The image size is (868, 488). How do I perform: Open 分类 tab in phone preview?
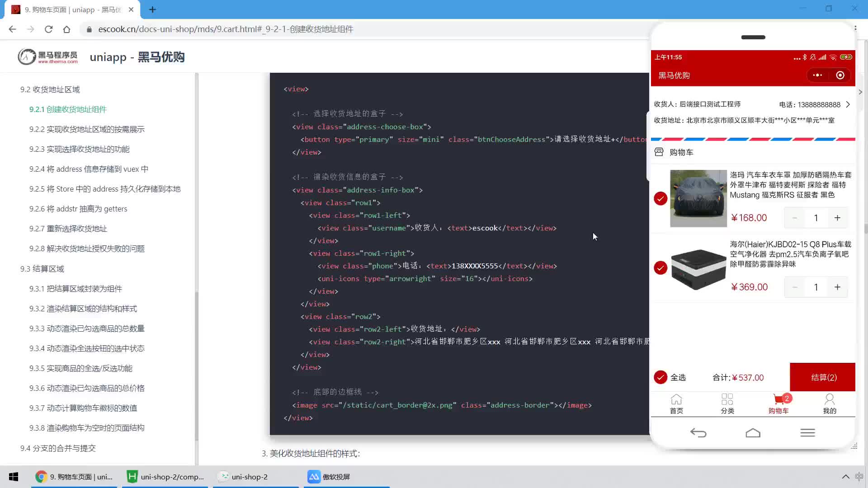click(727, 404)
